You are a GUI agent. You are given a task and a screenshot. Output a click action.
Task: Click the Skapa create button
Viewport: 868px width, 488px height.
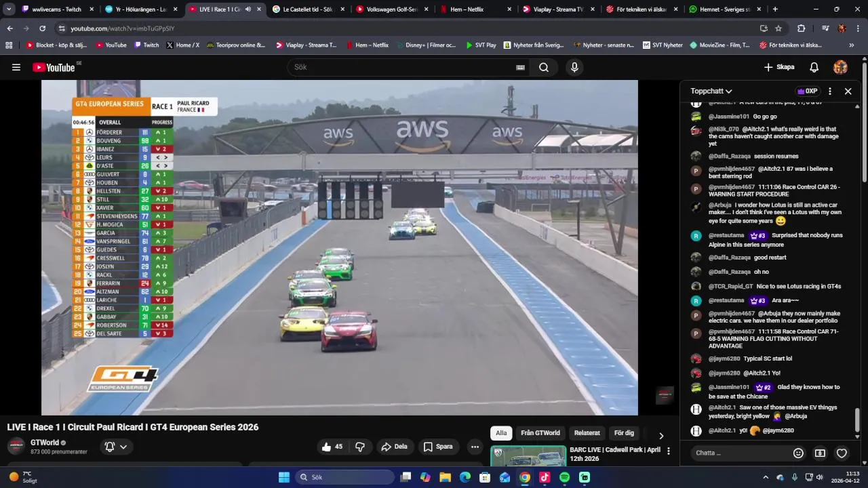coord(779,67)
